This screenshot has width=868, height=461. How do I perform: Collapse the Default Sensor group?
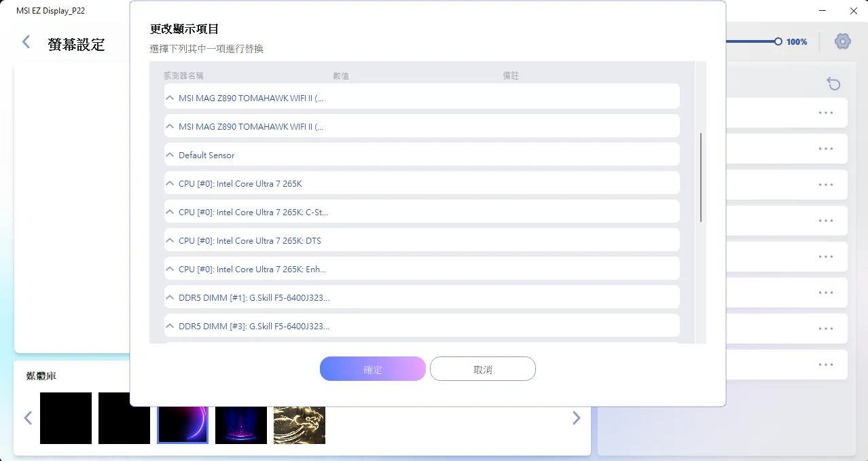(170, 155)
